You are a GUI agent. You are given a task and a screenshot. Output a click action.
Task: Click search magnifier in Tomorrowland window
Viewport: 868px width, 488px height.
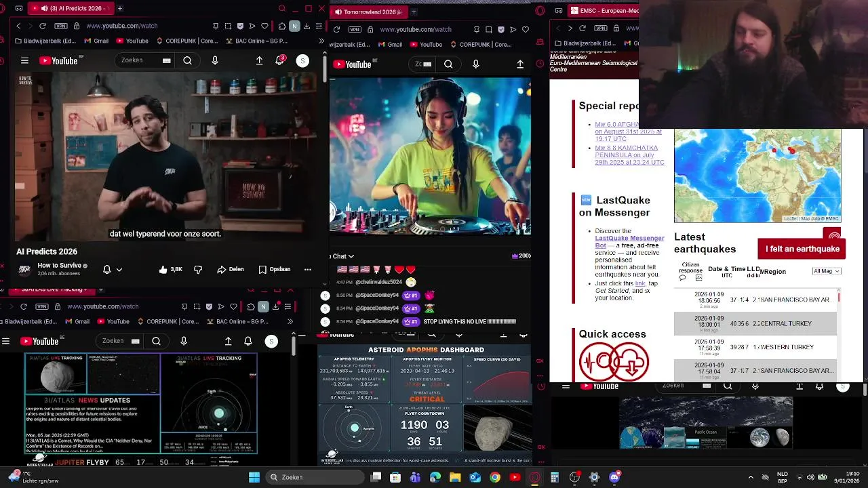tap(448, 64)
